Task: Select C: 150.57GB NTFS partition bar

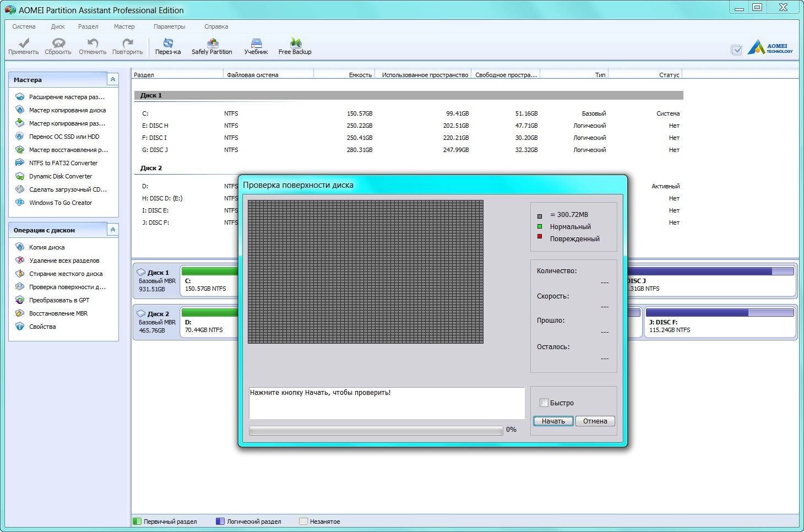Action: point(210,281)
